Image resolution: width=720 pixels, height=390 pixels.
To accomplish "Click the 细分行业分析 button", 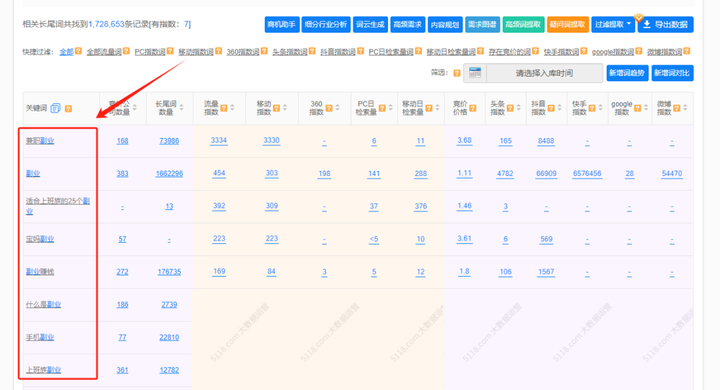I will click(326, 24).
